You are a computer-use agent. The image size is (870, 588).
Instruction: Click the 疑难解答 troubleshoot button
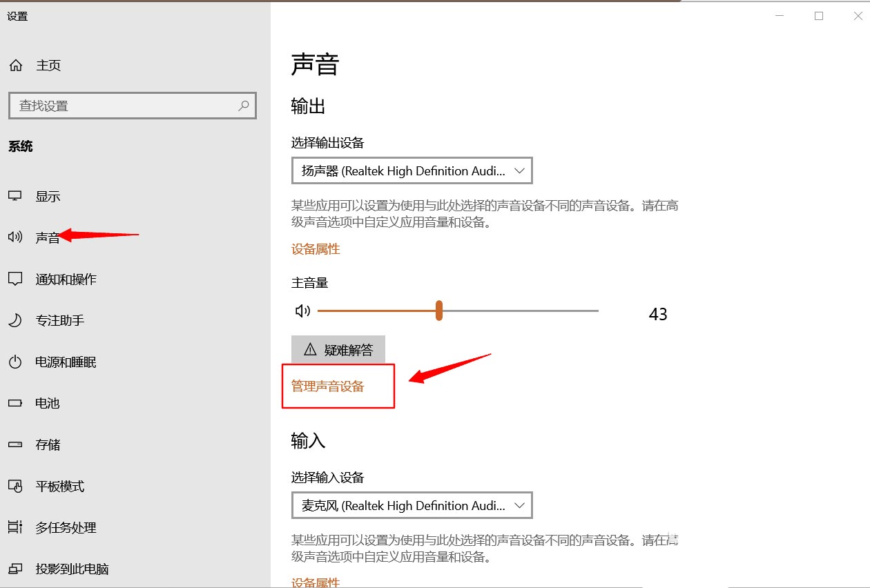(x=338, y=349)
